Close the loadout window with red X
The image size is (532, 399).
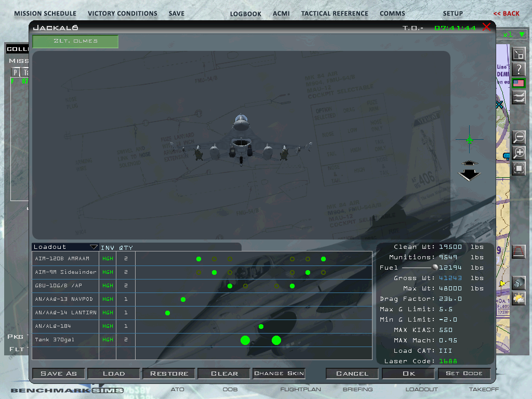pyautogui.click(x=486, y=27)
